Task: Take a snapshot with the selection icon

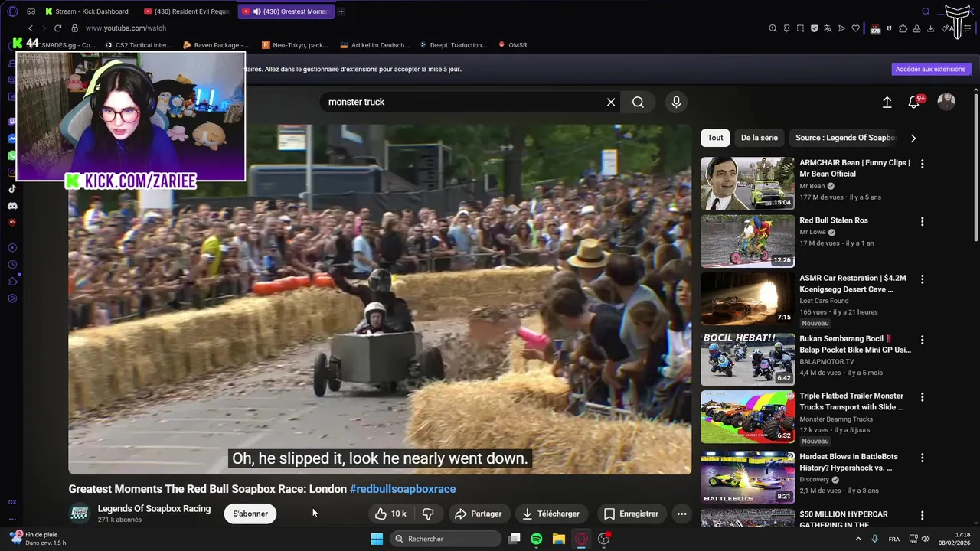Action: pos(800,28)
